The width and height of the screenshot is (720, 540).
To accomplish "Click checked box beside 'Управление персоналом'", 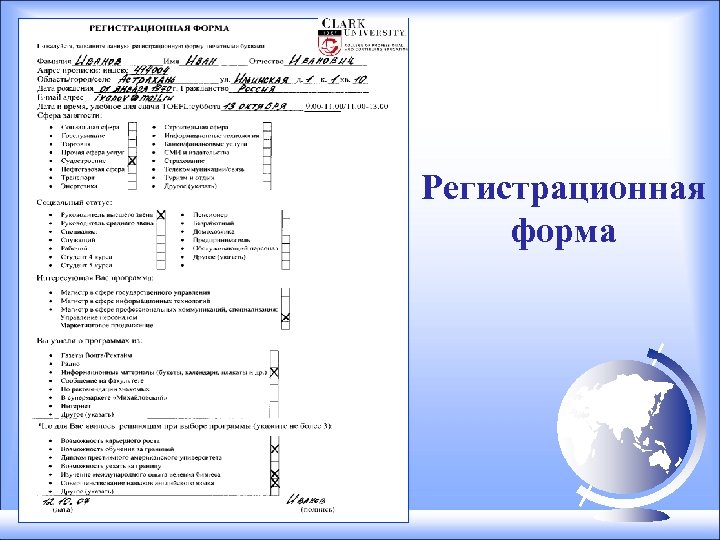I will 285,317.
